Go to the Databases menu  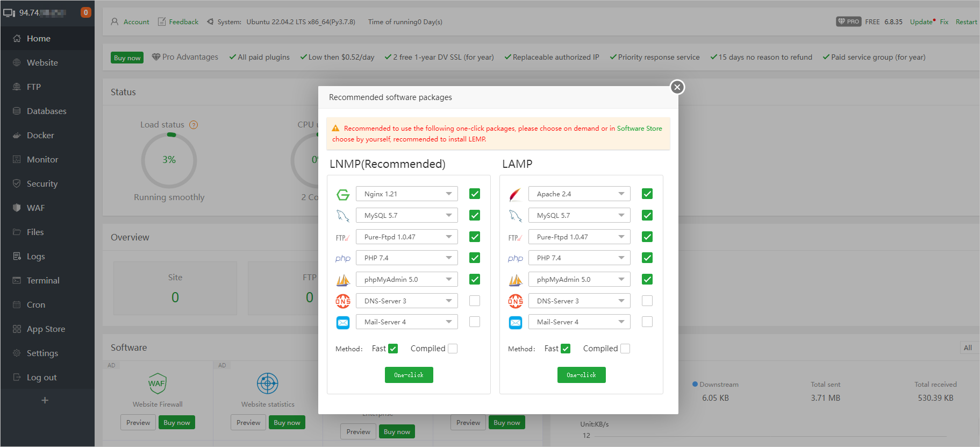click(x=47, y=111)
